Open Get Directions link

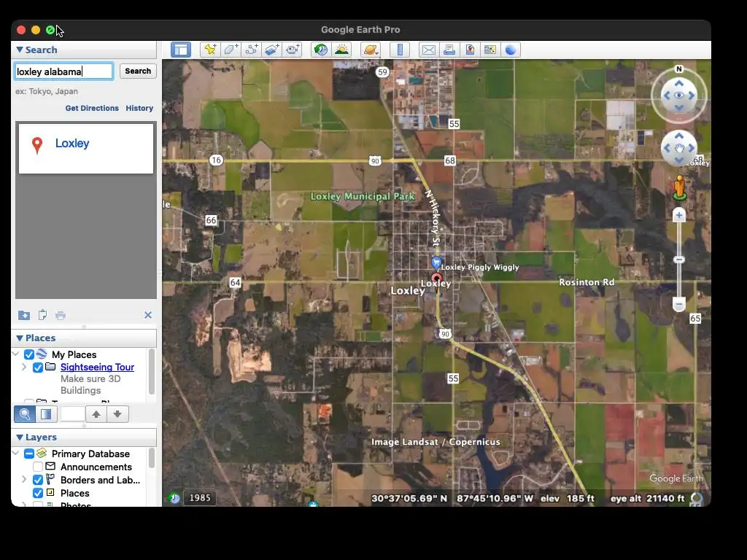click(92, 108)
